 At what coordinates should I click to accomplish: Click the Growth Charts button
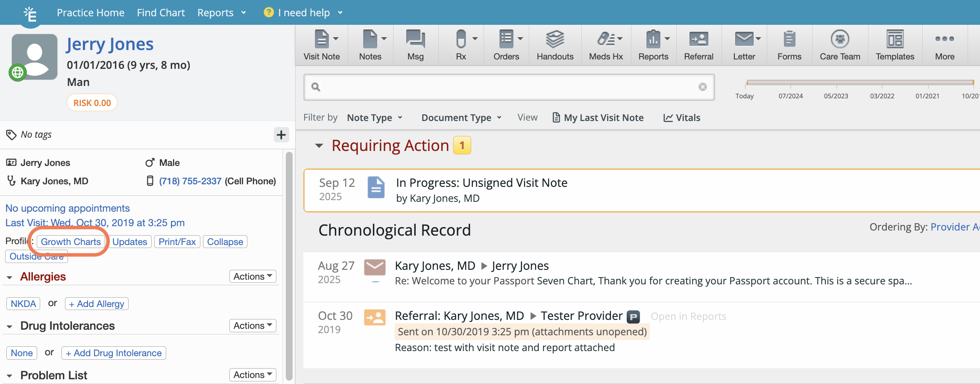click(71, 242)
